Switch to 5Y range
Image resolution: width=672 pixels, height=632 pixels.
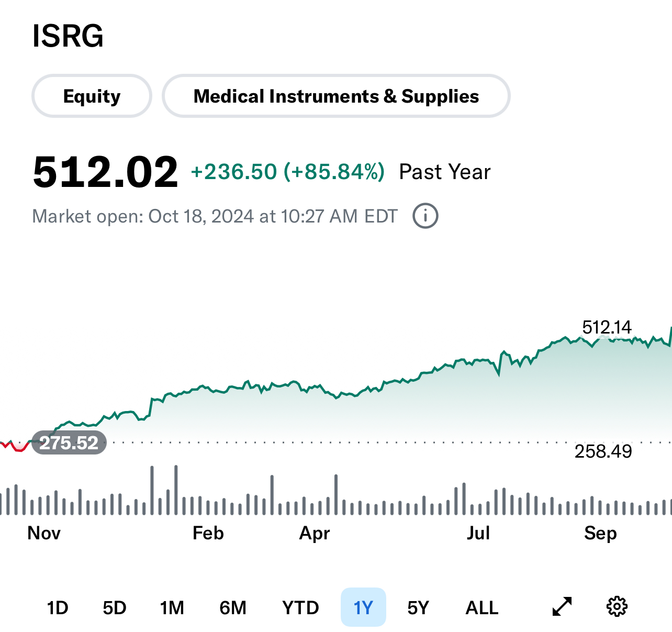coord(418,607)
